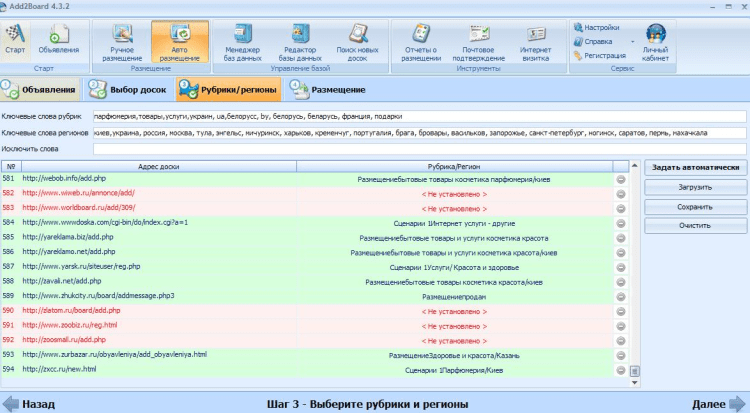Open Редактор базы данных

click(x=300, y=42)
